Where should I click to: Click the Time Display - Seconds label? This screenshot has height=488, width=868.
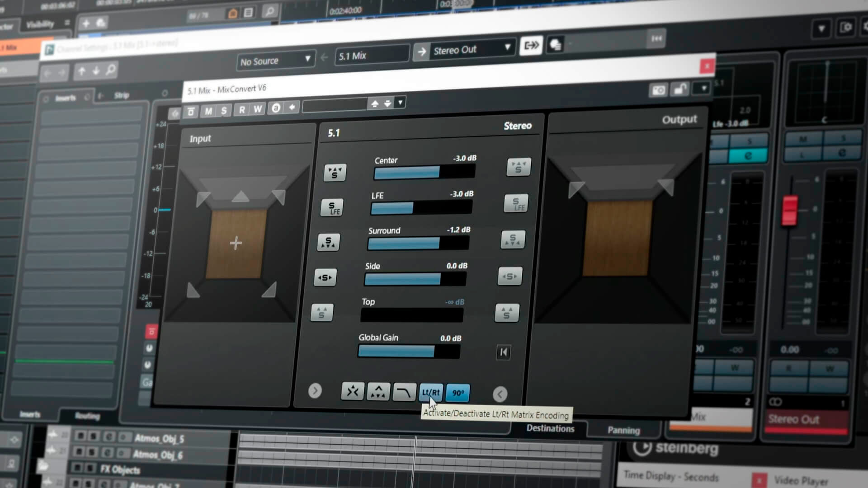pyautogui.click(x=671, y=476)
